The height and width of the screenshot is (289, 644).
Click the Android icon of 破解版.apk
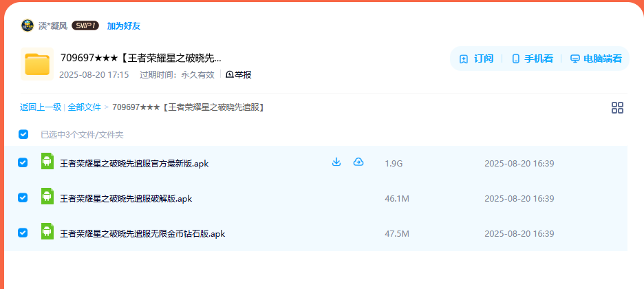point(47,196)
